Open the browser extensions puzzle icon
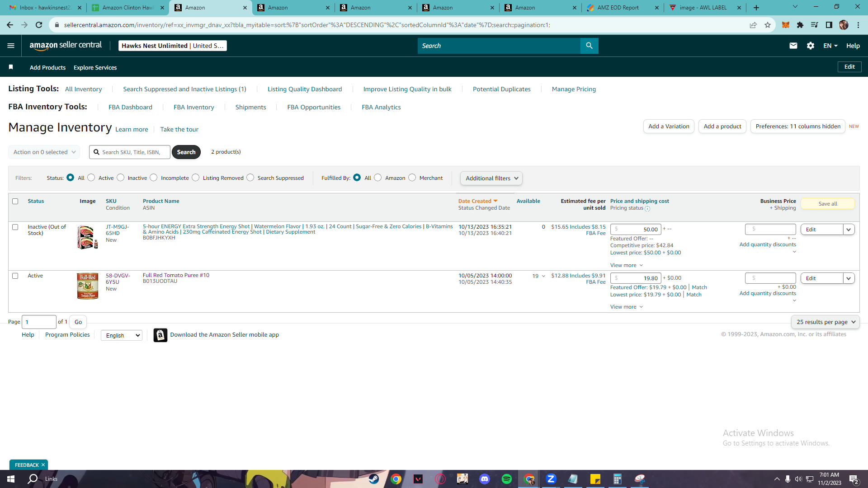 point(800,25)
